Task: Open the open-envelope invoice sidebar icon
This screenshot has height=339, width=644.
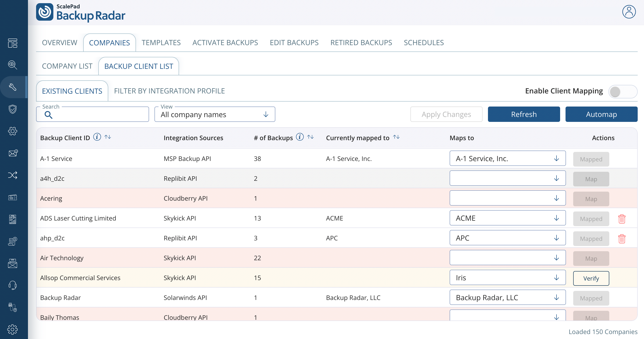Action: (x=12, y=263)
